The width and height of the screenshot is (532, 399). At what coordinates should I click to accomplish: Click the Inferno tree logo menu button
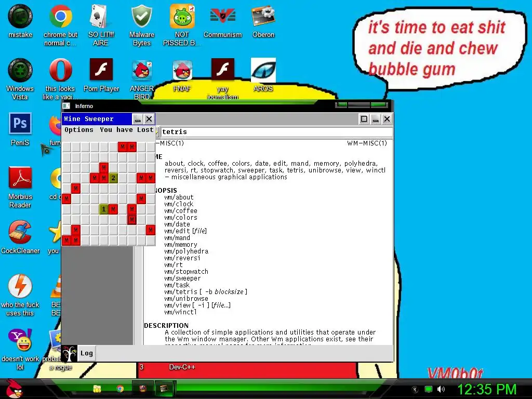click(x=69, y=353)
